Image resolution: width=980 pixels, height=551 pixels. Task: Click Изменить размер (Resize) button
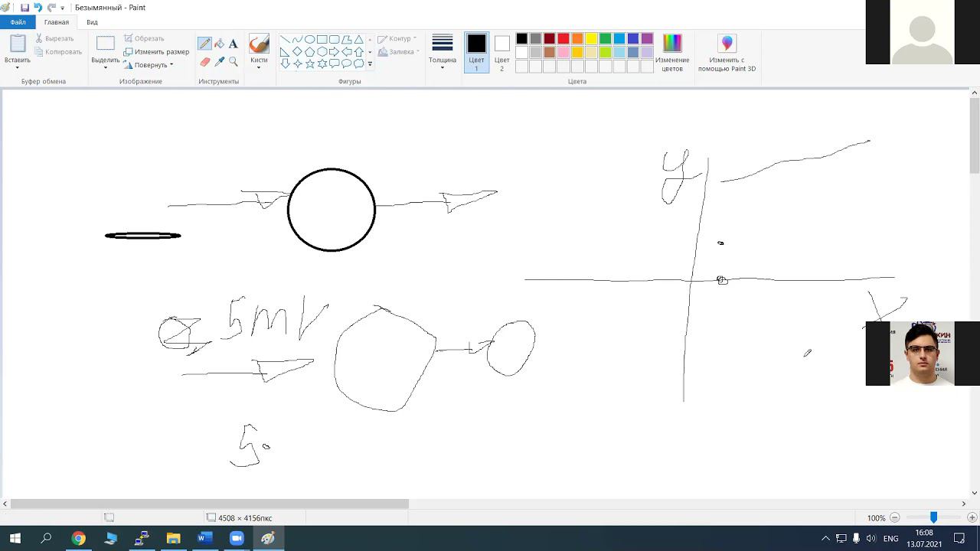point(156,52)
